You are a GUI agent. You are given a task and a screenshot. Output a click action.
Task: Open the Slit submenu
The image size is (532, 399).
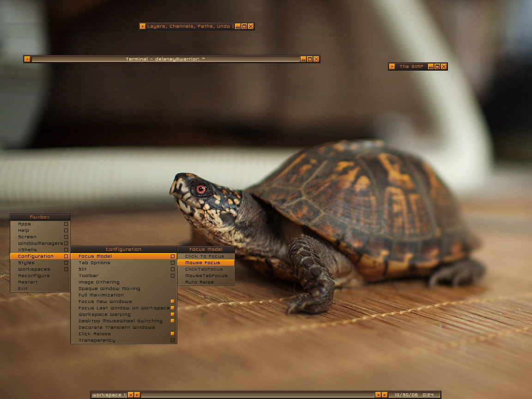(x=124, y=269)
